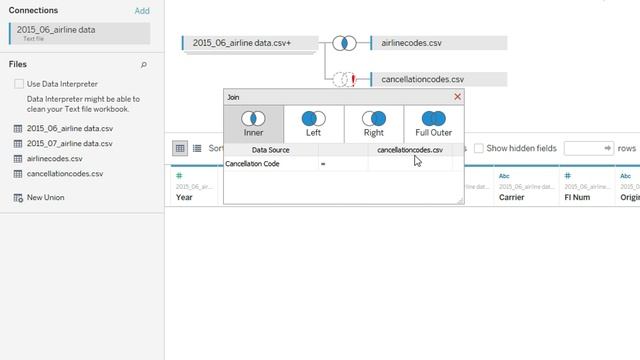This screenshot has width=640, height=360.
Task: Click table icon beside 2015_06_airline data.csv
Action: click(x=18, y=129)
